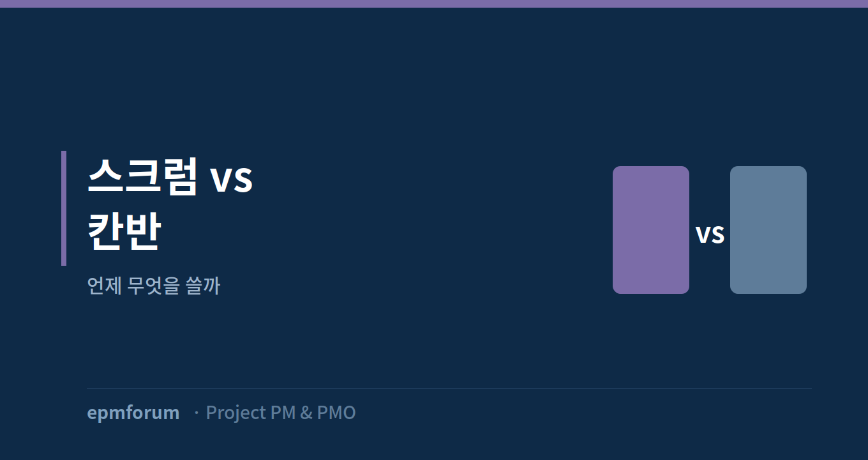The width and height of the screenshot is (868, 460).
Task: Click the purple strip along the top edge
Action: (x=434, y=4)
